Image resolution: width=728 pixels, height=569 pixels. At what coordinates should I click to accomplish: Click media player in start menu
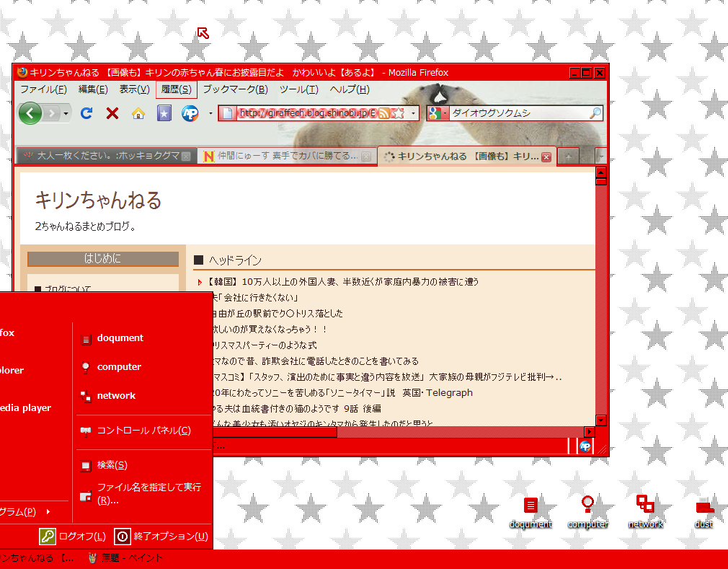(25, 408)
